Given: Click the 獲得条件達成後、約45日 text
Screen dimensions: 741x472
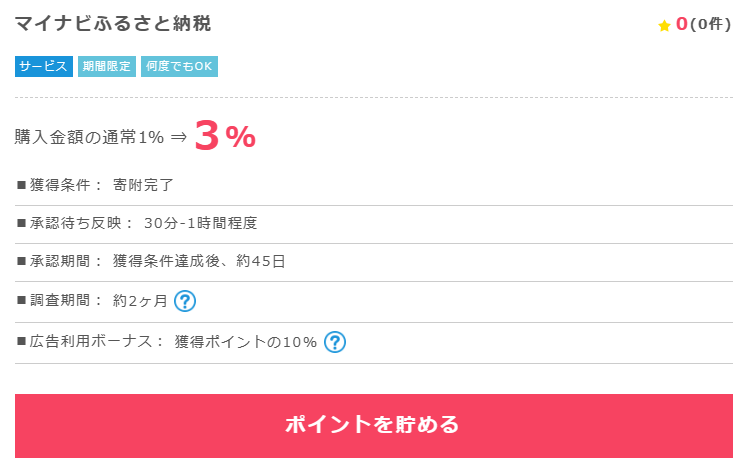Looking at the screenshot, I should 199,261.
